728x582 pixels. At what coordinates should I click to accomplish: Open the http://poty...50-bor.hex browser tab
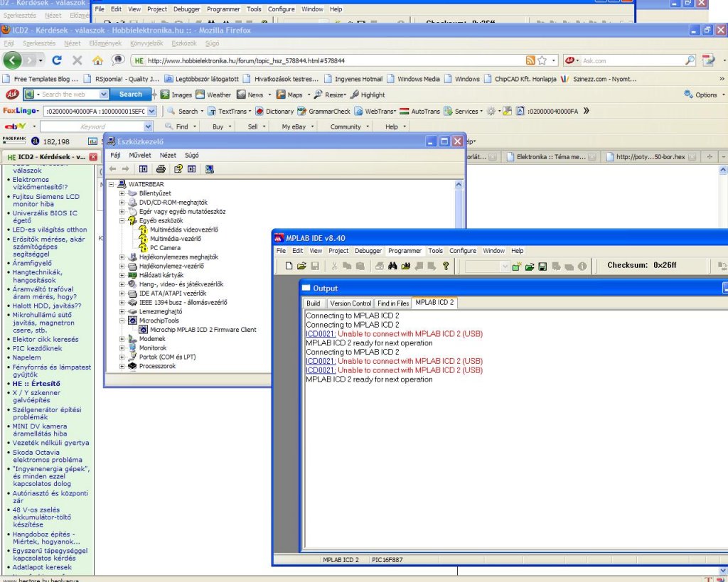tap(651, 157)
